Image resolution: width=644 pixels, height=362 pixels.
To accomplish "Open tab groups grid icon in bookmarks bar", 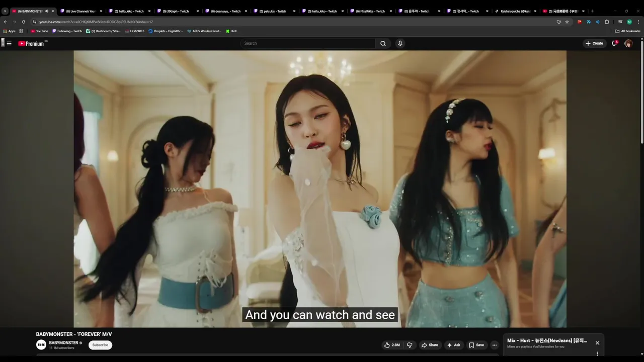I will coord(21,31).
